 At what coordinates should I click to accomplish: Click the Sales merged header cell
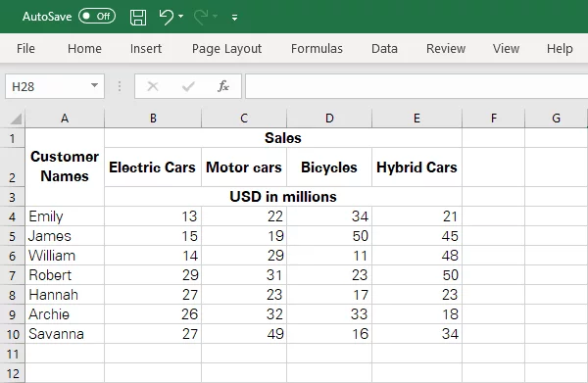283,138
